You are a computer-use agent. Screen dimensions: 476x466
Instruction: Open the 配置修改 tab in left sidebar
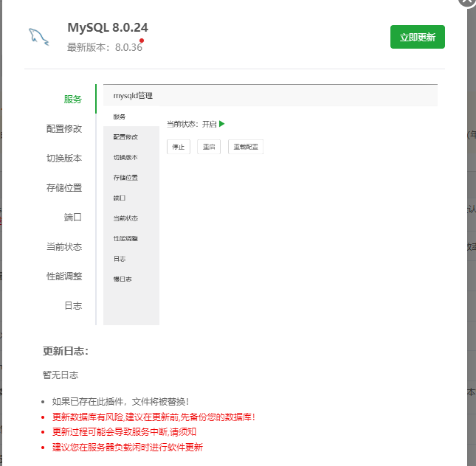[x=64, y=128]
